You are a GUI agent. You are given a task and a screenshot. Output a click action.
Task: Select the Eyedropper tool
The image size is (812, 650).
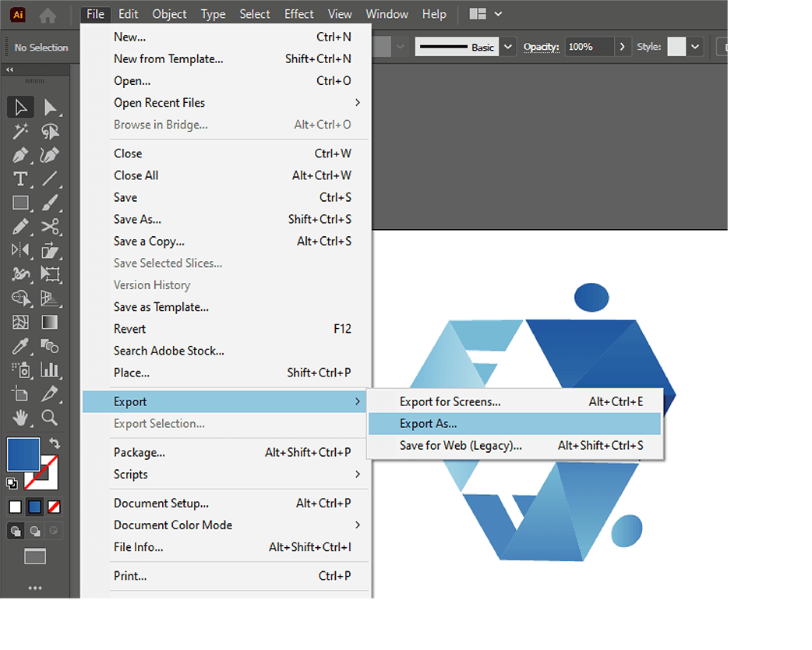(x=20, y=346)
